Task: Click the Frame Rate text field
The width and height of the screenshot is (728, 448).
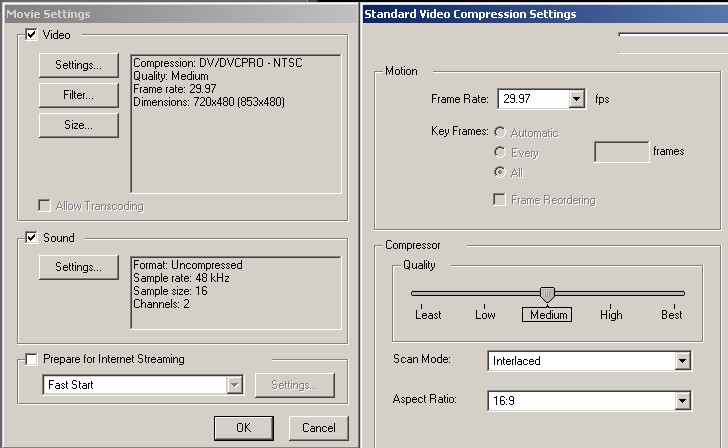Action: (x=532, y=99)
